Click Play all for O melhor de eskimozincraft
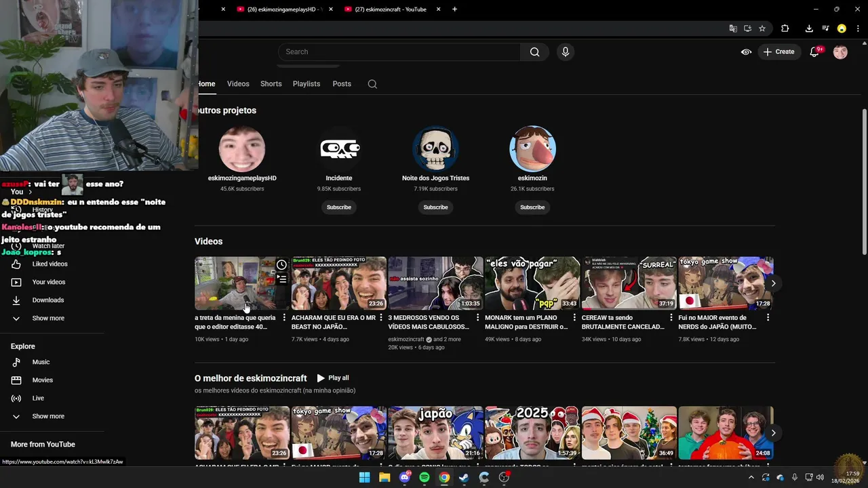 point(333,378)
